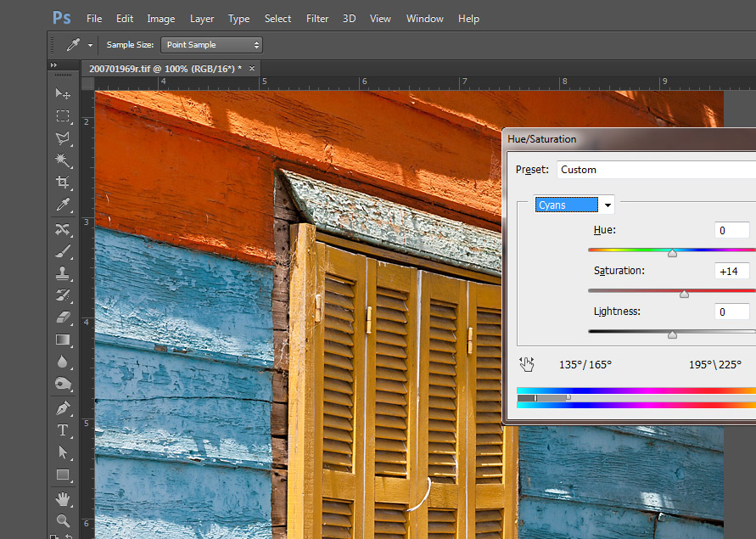Viewport: 756px width, 539px height.
Task: Open the tool preset picker arrow
Action: click(x=90, y=45)
